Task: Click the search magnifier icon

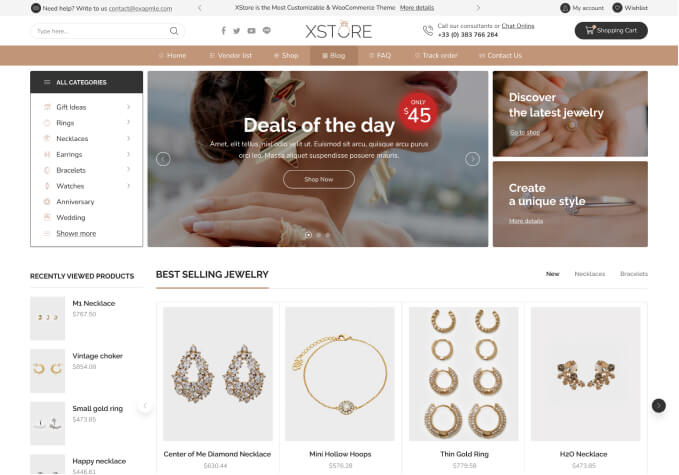Action: pyautogui.click(x=174, y=31)
